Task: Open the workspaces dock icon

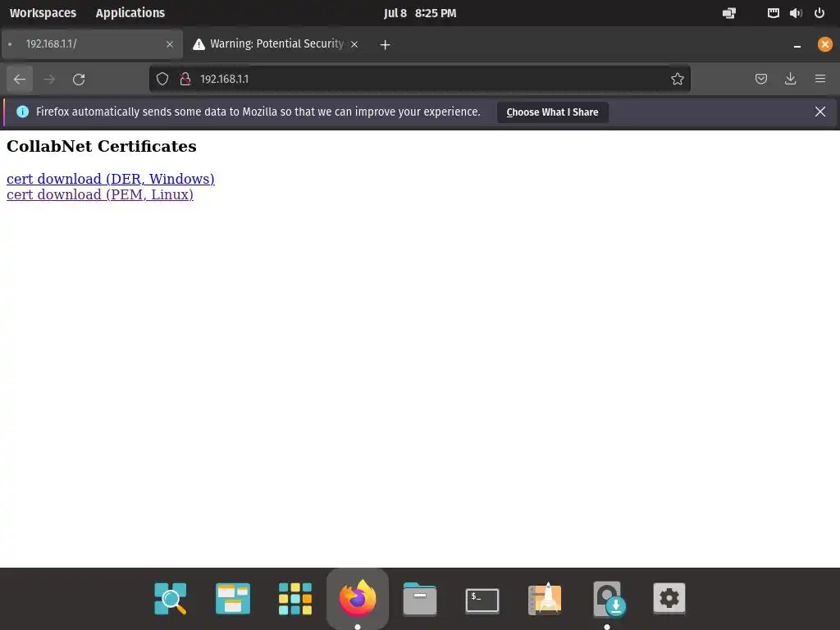Action: coord(232,598)
